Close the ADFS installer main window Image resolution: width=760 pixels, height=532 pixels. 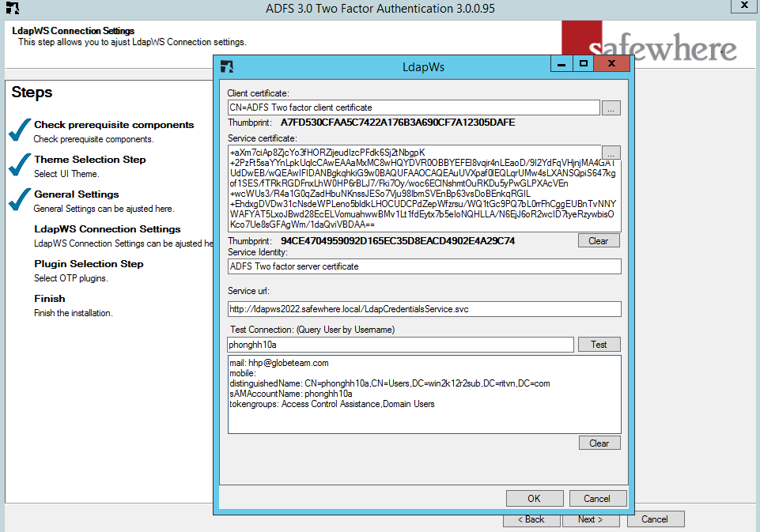pos(744,6)
